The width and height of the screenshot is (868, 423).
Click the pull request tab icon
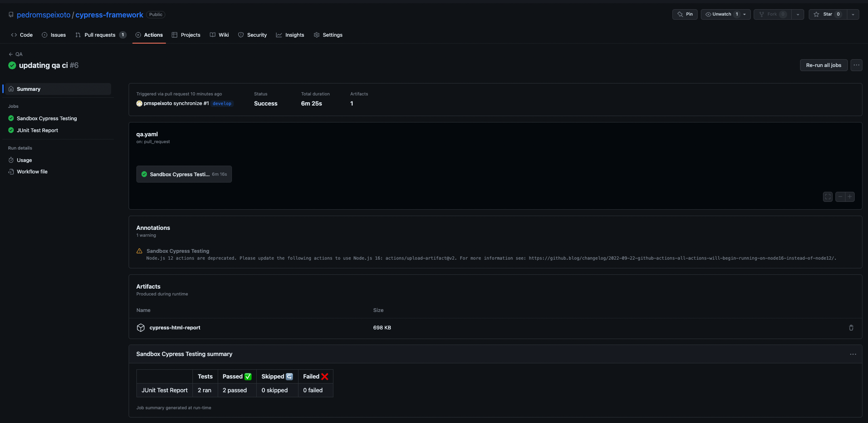click(x=78, y=35)
